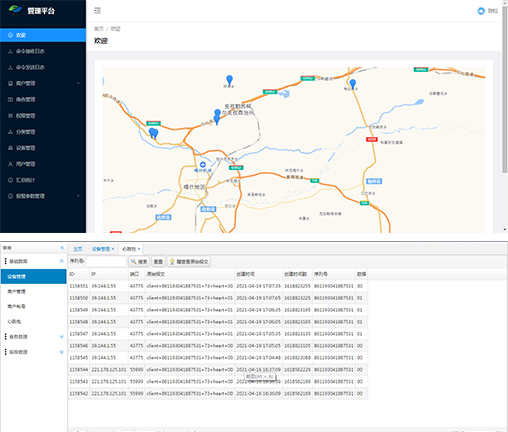
Task: Switch to the 主页 tab in lower panel
Action: (78, 249)
